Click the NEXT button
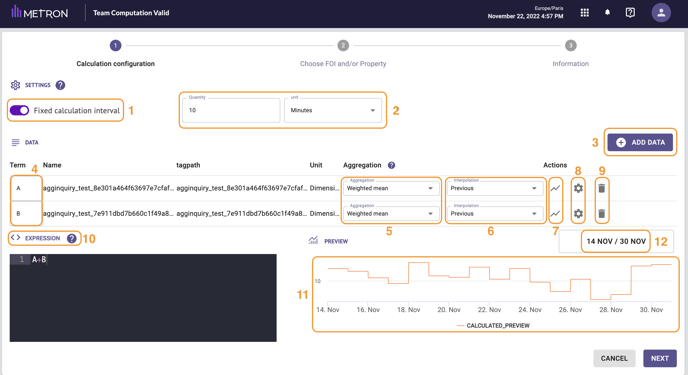688x375 pixels. click(660, 358)
